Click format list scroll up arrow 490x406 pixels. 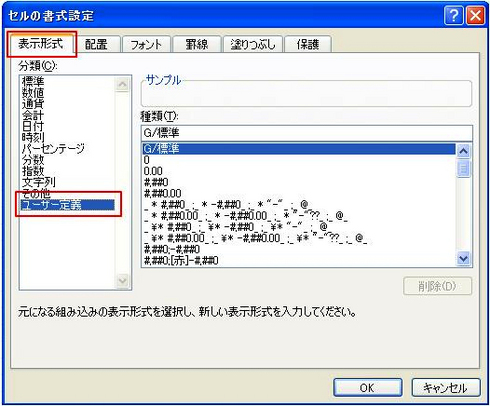pos(463,152)
